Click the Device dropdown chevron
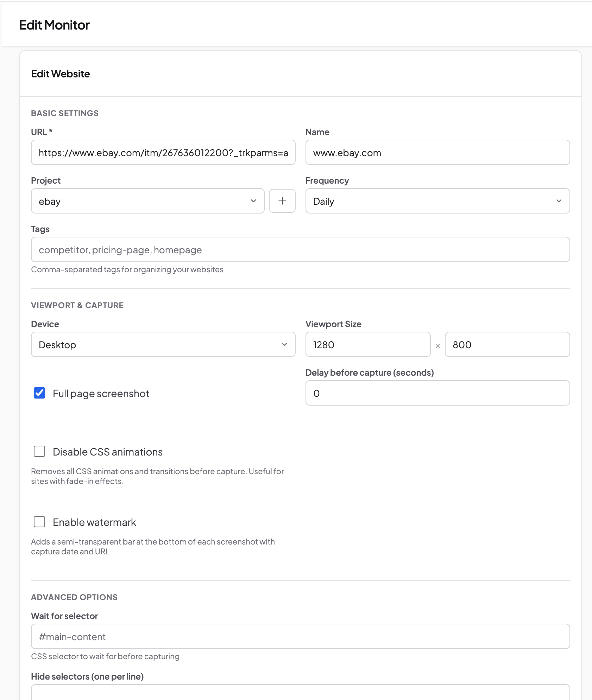The width and height of the screenshot is (592, 700). coord(284,345)
